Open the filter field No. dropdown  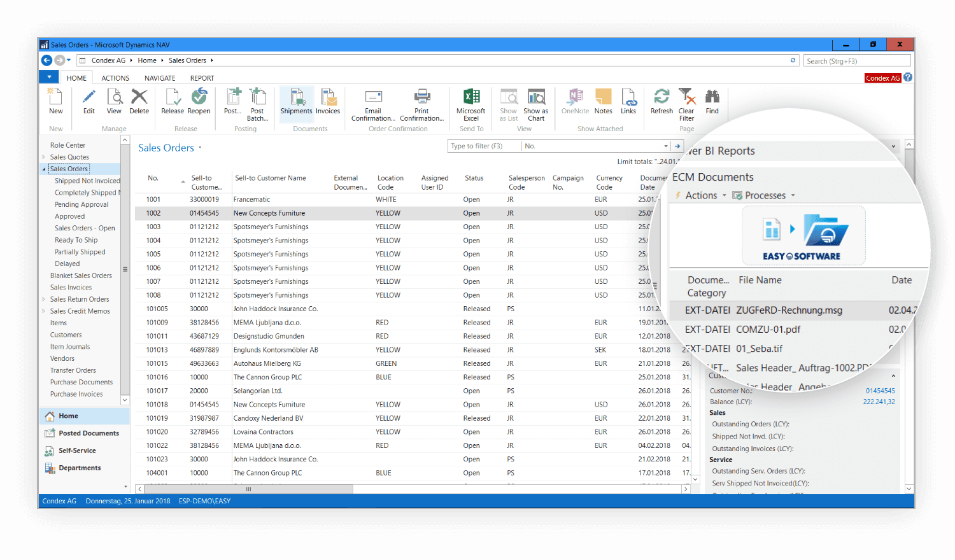666,146
